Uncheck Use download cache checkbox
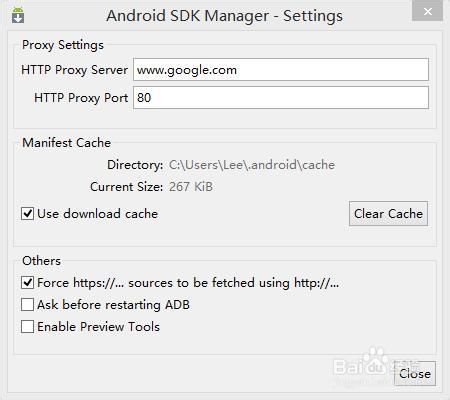Screen dimensions: 450x400 pos(27,214)
